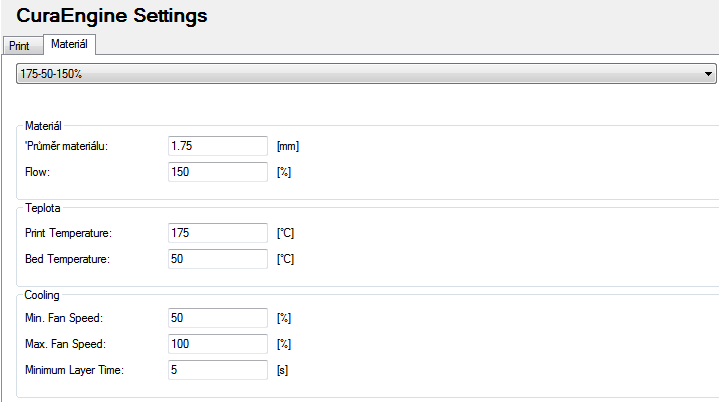The height and width of the screenshot is (402, 719).
Task: Switch to the Print tab
Action: 19,46
